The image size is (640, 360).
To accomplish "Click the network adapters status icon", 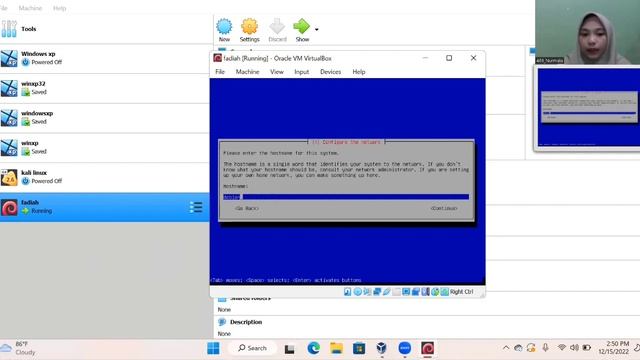I will pyautogui.click(x=377, y=292).
